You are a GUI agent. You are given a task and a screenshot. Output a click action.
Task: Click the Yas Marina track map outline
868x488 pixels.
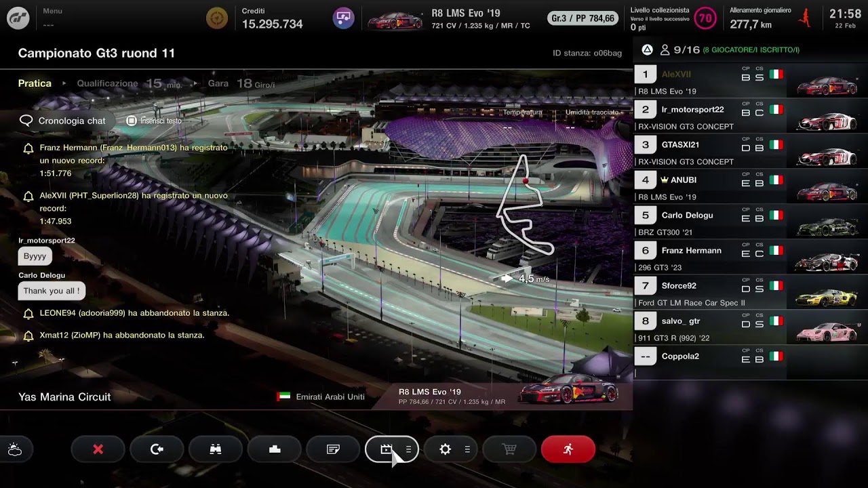point(525,205)
